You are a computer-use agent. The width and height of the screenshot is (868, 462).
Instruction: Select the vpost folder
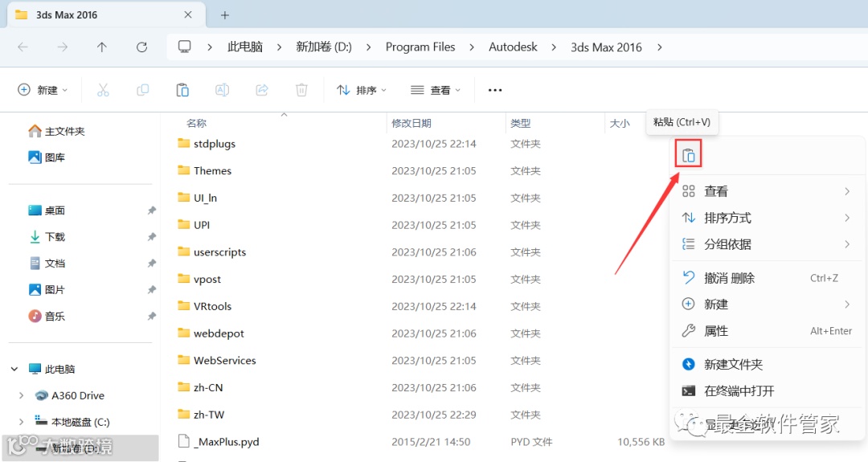coord(199,279)
